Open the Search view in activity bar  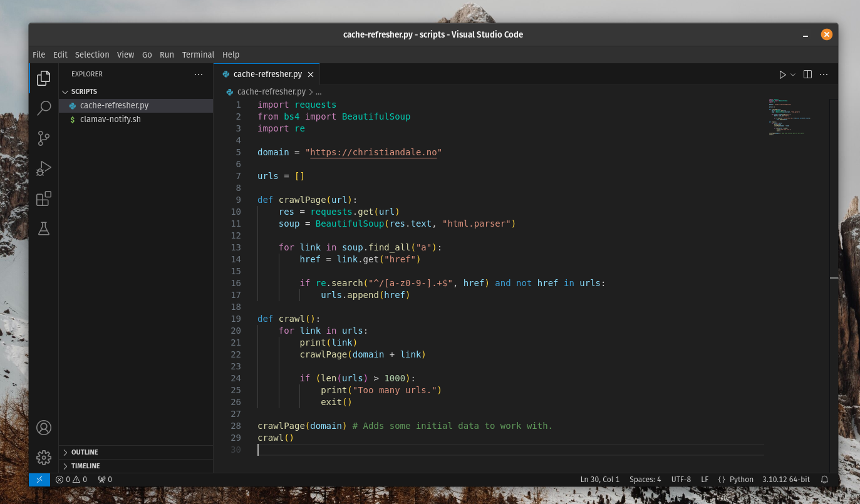click(43, 108)
